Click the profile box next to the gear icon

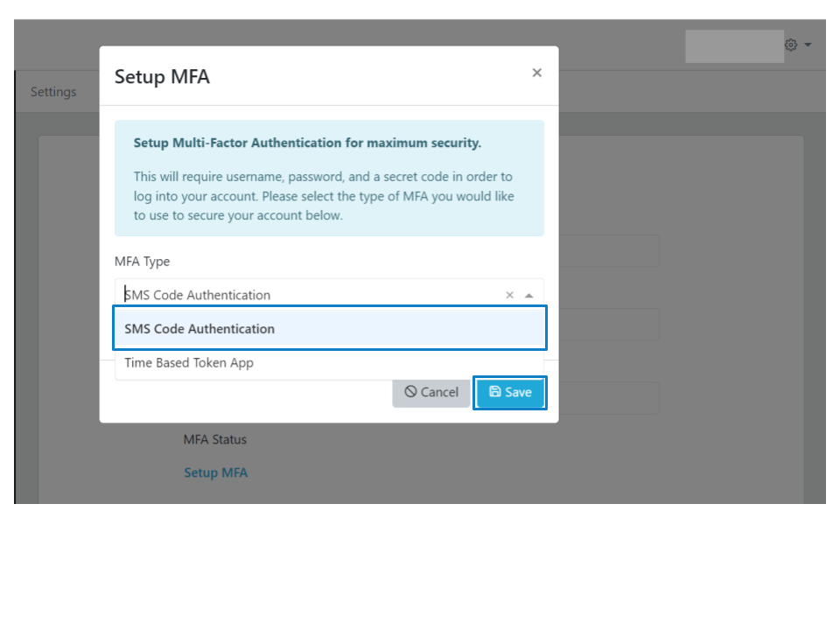[x=735, y=45]
